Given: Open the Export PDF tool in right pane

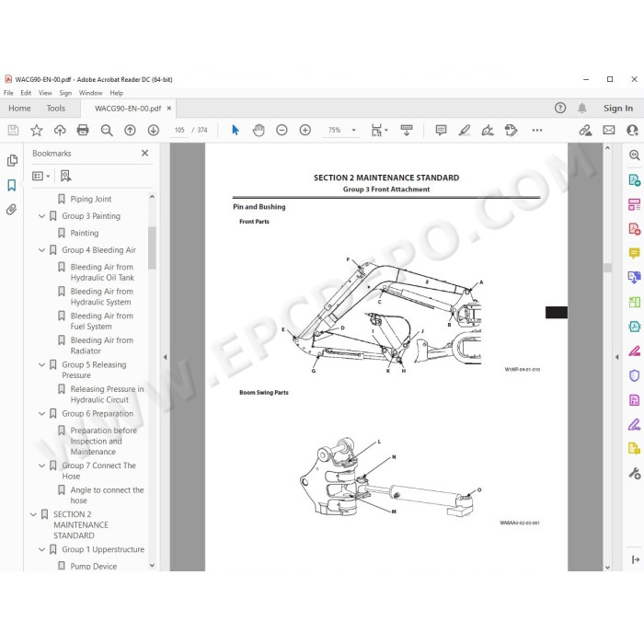Looking at the screenshot, I should point(635,180).
